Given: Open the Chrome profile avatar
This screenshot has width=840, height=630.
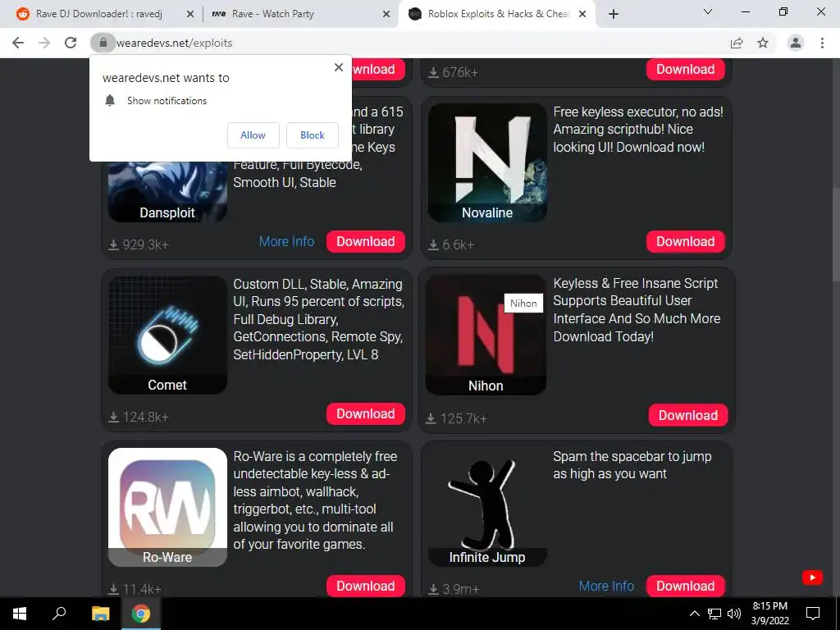Looking at the screenshot, I should click(x=796, y=43).
